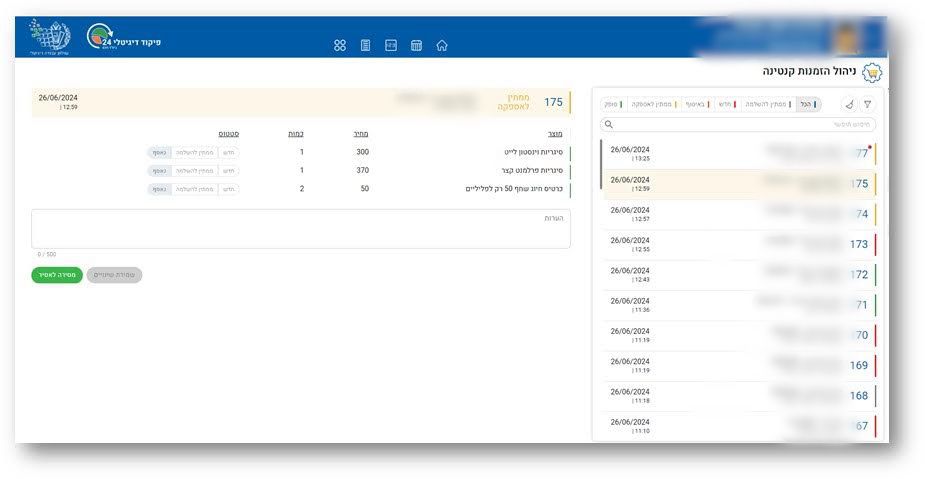The width and height of the screenshot is (925, 479).
Task: Click the הערות notes text area
Action: point(300,229)
